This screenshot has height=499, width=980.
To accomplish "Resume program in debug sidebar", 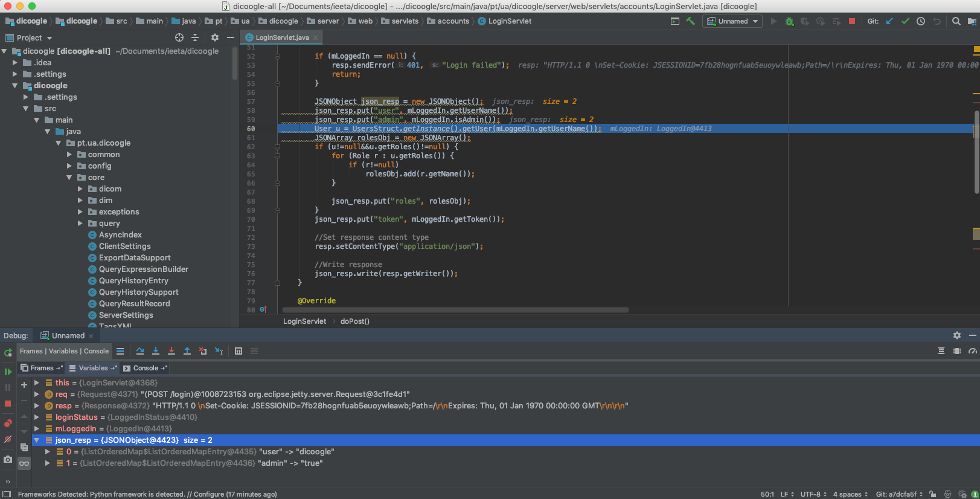I will [8, 372].
